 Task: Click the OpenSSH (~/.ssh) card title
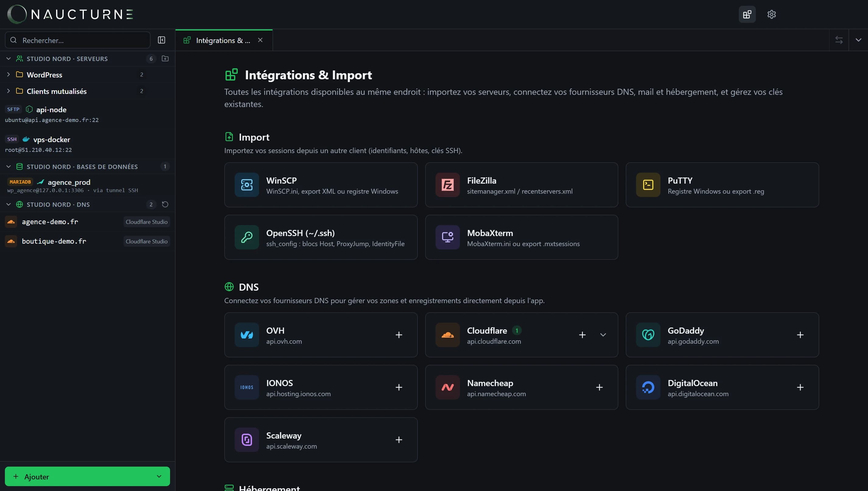point(300,233)
